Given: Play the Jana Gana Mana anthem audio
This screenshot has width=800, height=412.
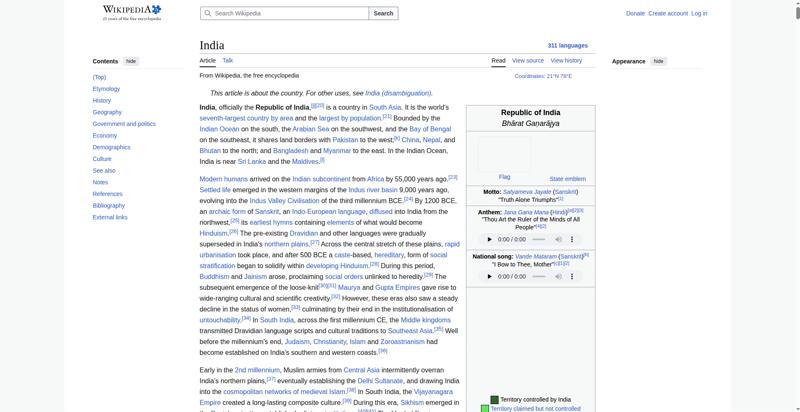Looking at the screenshot, I should pos(490,239).
